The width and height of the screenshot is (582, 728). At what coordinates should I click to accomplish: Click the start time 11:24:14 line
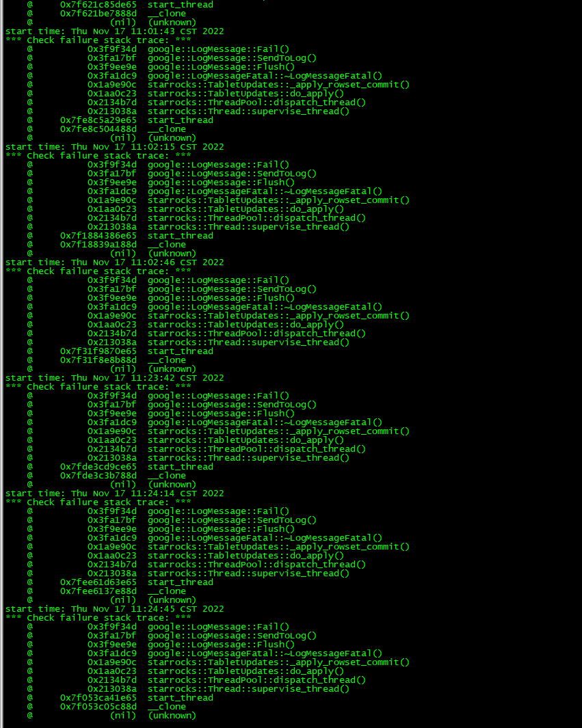115,494
